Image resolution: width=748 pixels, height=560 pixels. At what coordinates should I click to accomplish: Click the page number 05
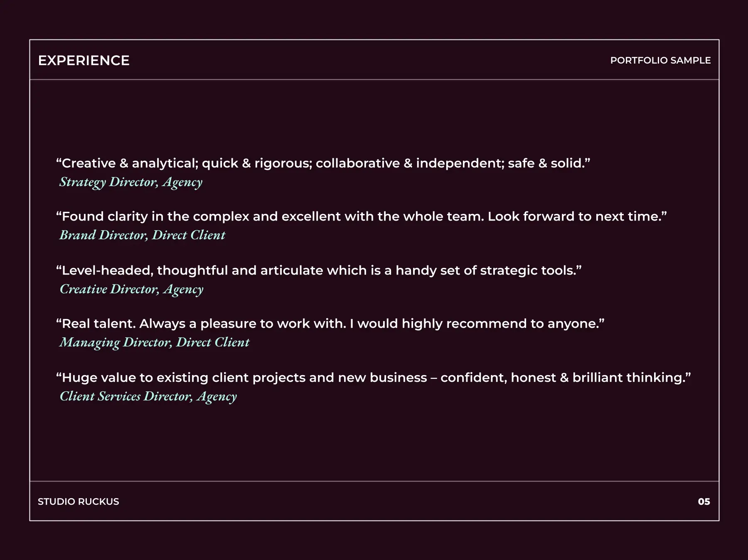point(704,501)
